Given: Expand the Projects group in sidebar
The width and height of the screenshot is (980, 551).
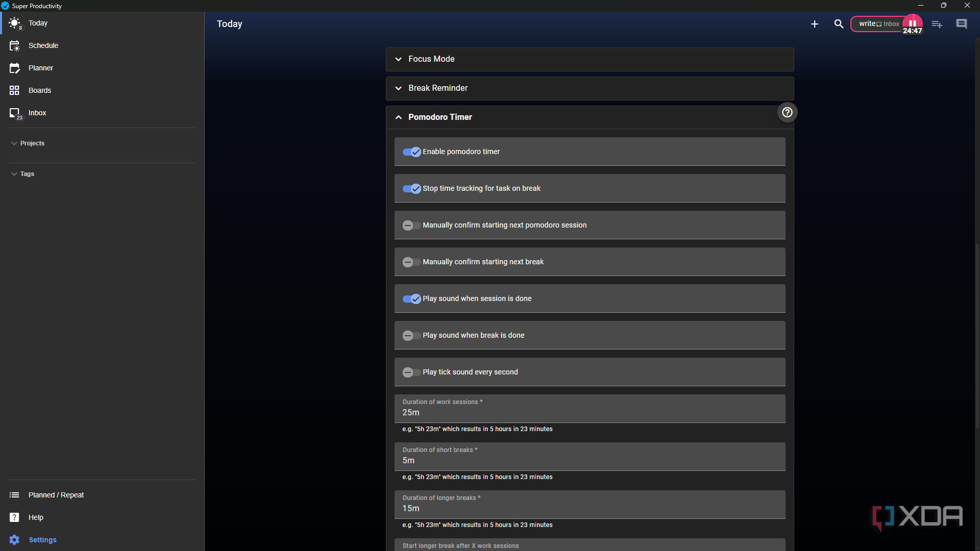Looking at the screenshot, I should (x=28, y=143).
